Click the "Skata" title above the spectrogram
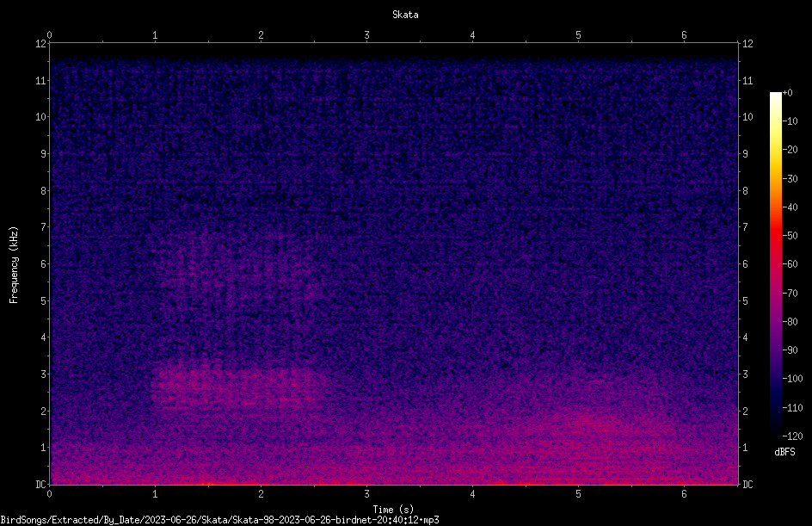Image resolution: width=812 pixels, height=526 pixels. coord(405,15)
